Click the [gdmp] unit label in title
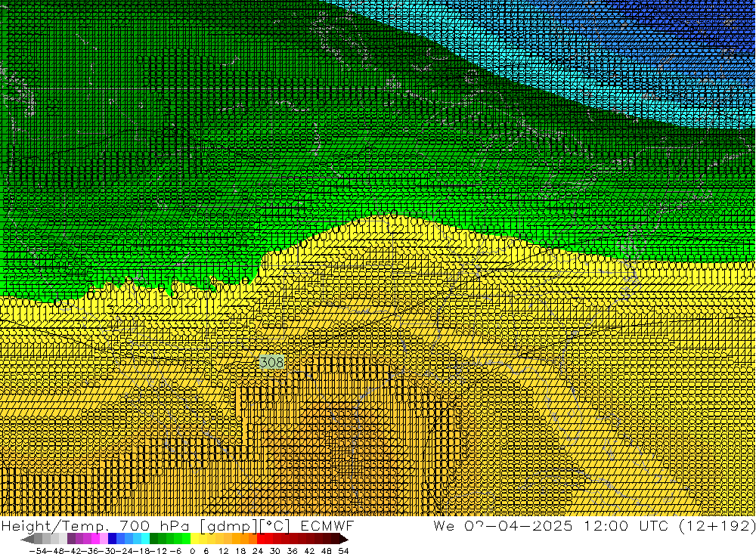The height and width of the screenshot is (554, 756). (x=228, y=526)
